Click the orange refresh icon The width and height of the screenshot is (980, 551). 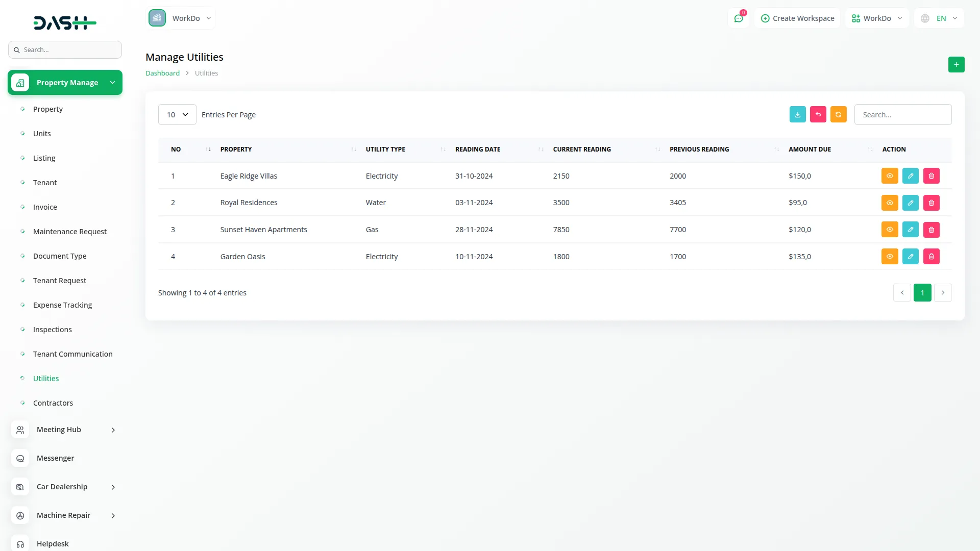(838, 115)
